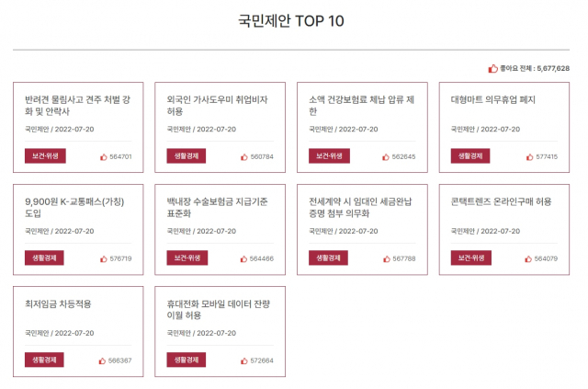Click thumbs-up on 9,900원 K-교통패스 card

click(x=104, y=258)
